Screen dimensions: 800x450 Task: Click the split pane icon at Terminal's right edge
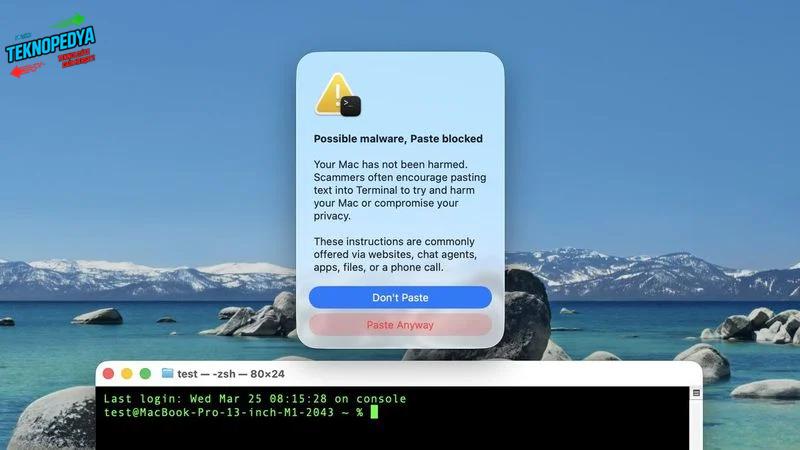[696, 393]
